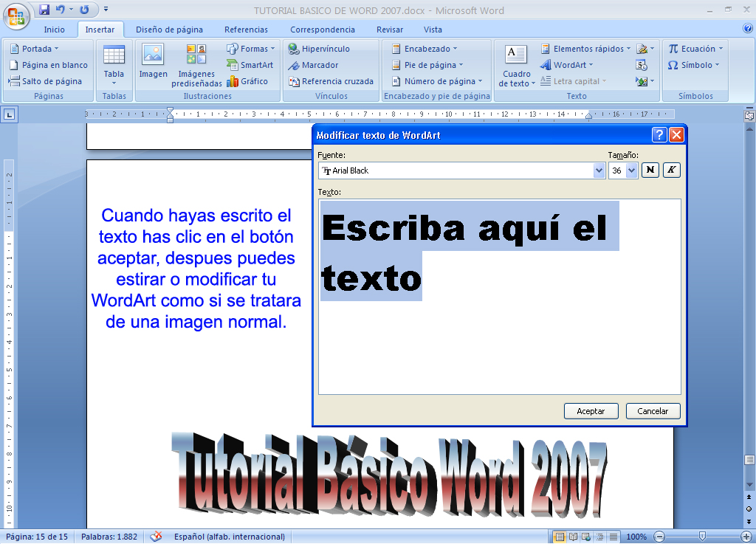Image resolution: width=756 pixels, height=544 pixels.
Task: Insert a Marcador bookmark
Action: point(313,65)
